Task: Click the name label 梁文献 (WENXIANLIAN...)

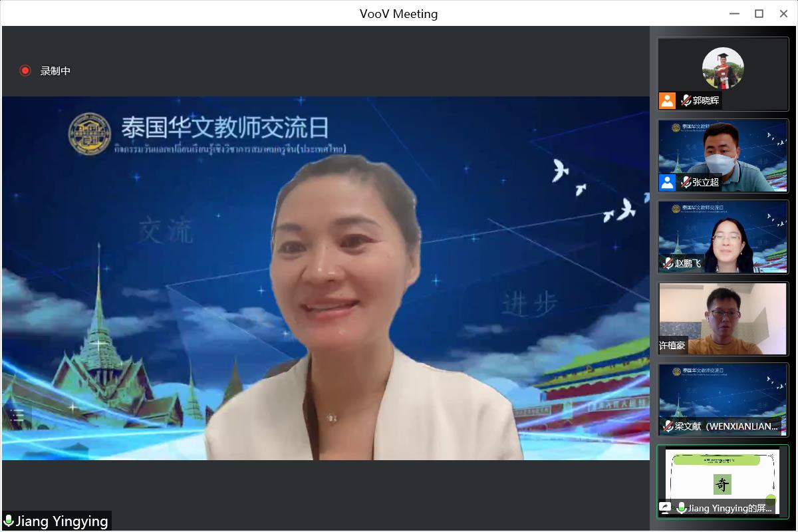Action: click(x=726, y=426)
